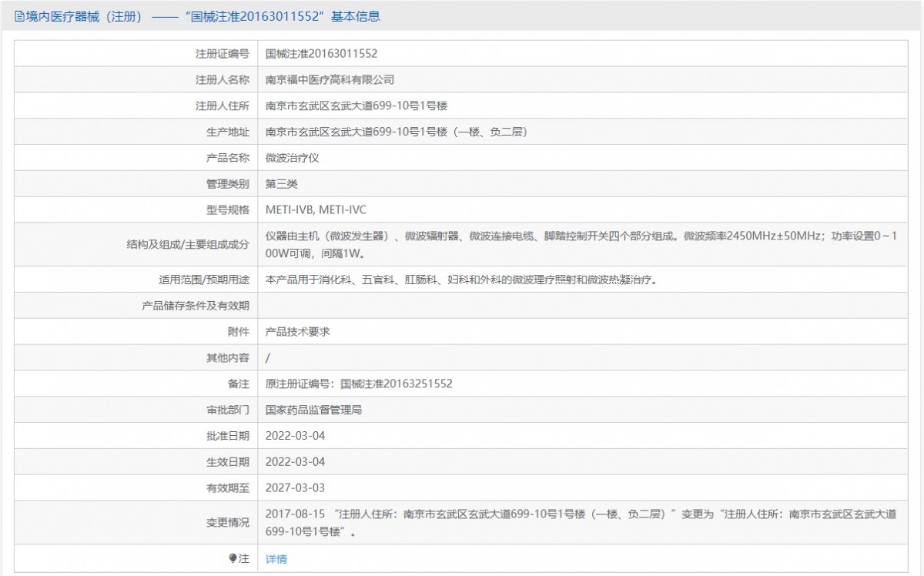Click the 第三类 management category value
Screen dimensions: 924x576
[x=281, y=184]
